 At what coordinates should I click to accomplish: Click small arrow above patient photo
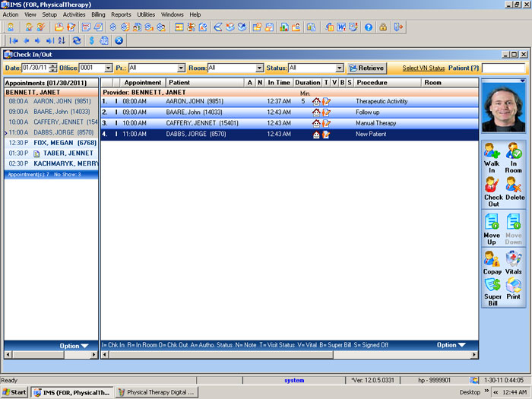pyautogui.click(x=522, y=81)
